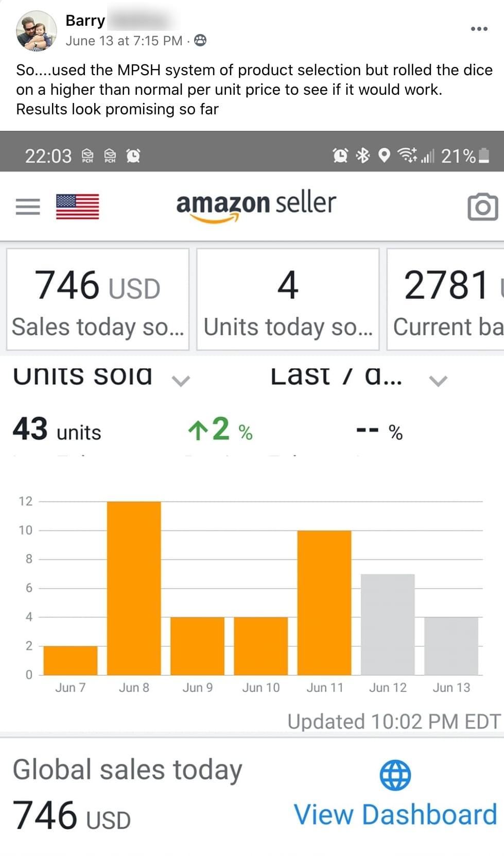Click Barry's profile picture
Viewport: 504px width, 856px height.
pos(36,31)
